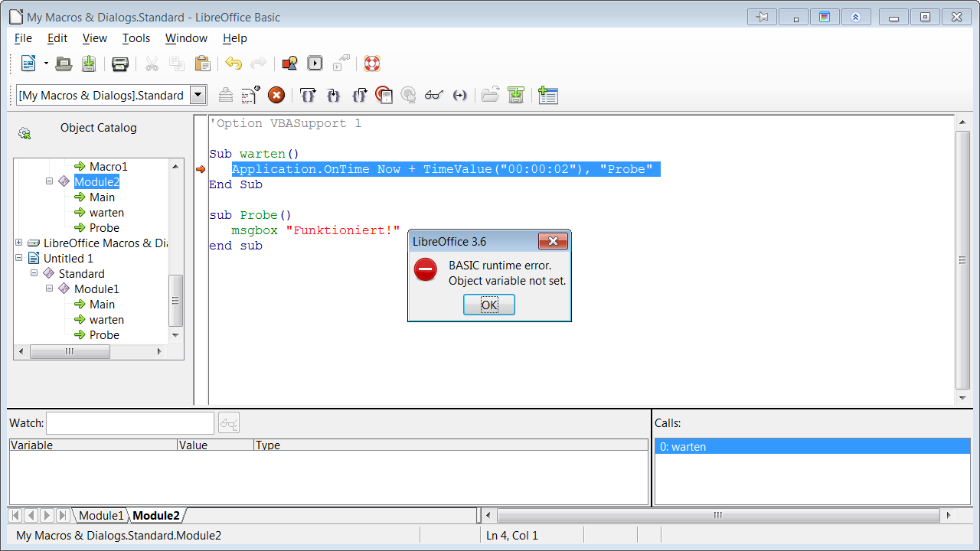Click the last-tab navigation button
Viewport: 980px width, 551px height.
(64, 516)
